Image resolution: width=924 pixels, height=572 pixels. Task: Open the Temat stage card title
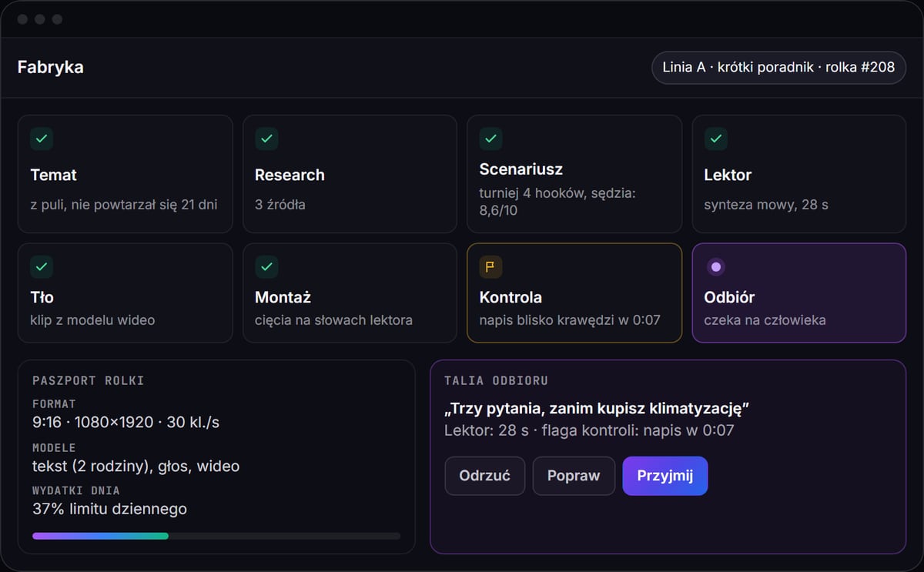click(x=54, y=175)
